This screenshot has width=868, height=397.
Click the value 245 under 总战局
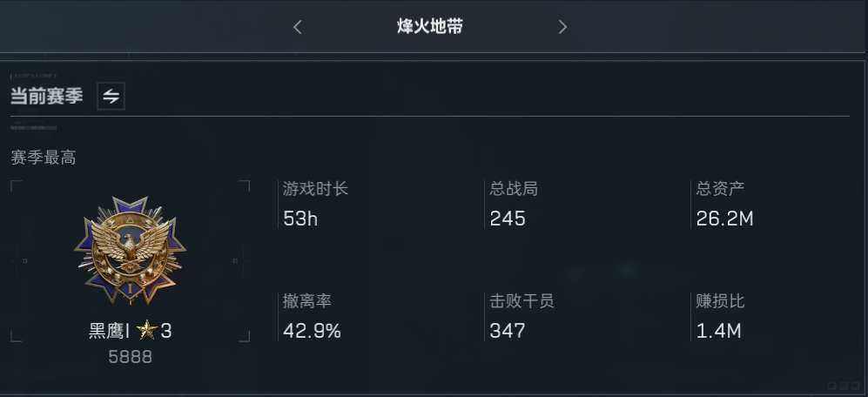(508, 219)
